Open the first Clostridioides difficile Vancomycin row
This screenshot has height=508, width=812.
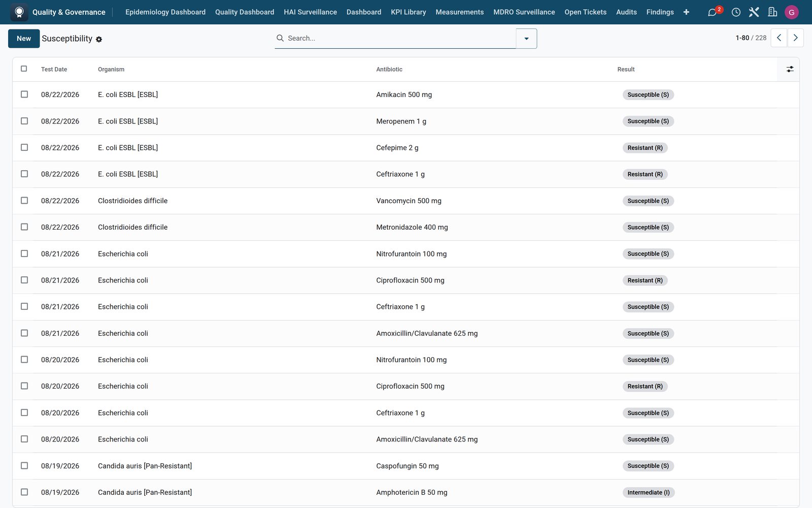click(x=406, y=201)
